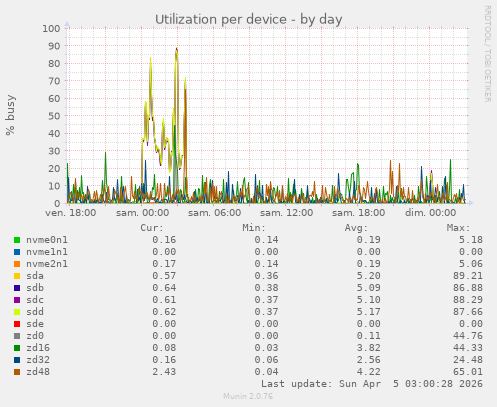The image size is (497, 407).
Task: Click zd48 current value 2.43
Action: coord(164,372)
